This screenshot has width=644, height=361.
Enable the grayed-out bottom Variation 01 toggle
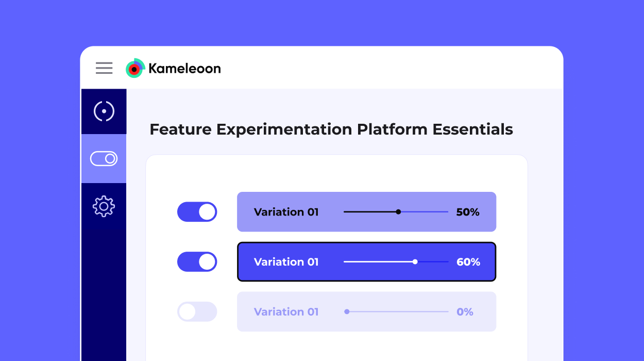point(197,311)
